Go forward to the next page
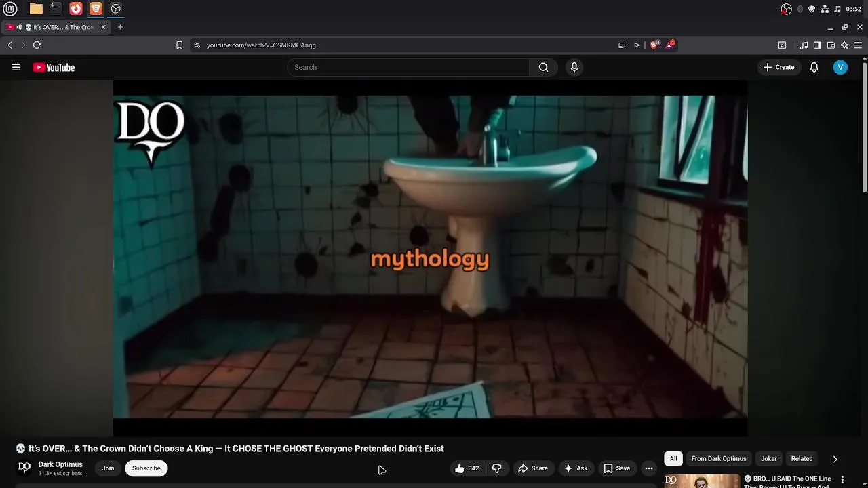This screenshot has height=488, width=868. point(23,45)
